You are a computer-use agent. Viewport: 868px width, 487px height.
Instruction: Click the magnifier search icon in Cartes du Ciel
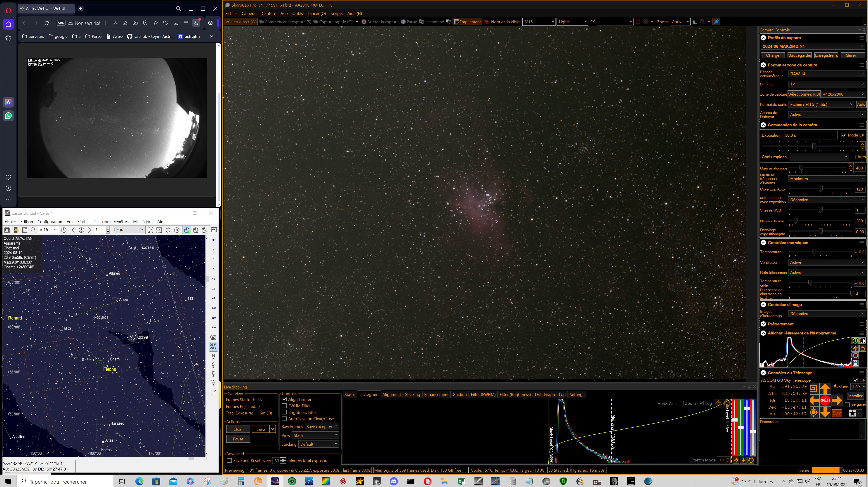tap(33, 230)
